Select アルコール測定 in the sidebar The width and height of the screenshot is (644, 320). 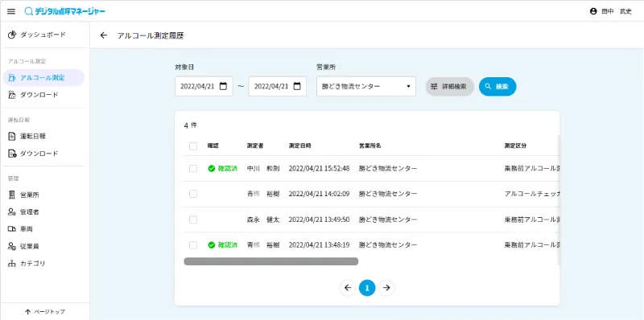[x=43, y=77]
